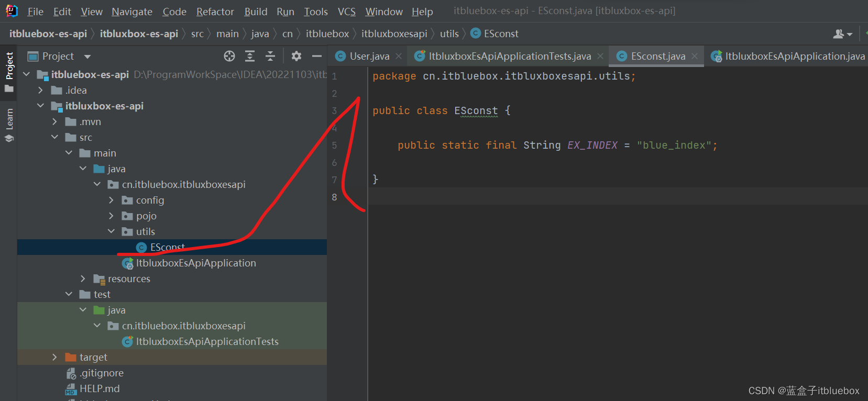Image resolution: width=868 pixels, height=401 pixels.
Task: Open Project panel gear settings
Action: [x=296, y=56]
